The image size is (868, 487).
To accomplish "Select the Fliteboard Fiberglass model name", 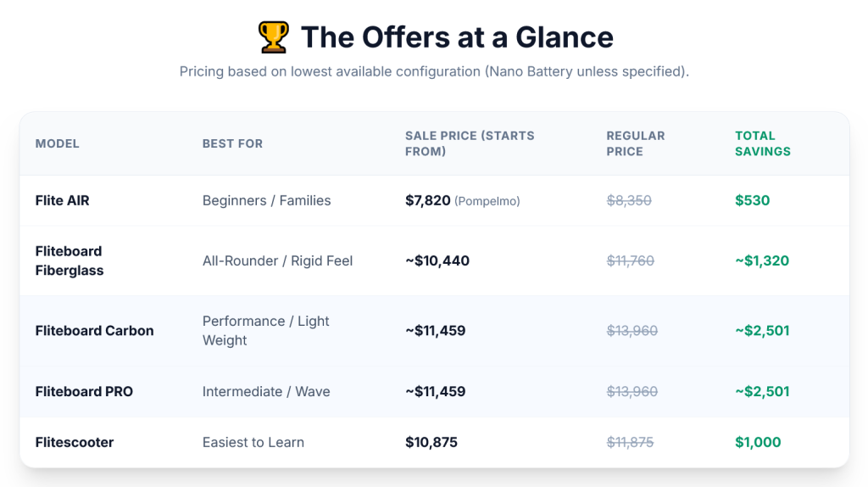I will pos(70,260).
